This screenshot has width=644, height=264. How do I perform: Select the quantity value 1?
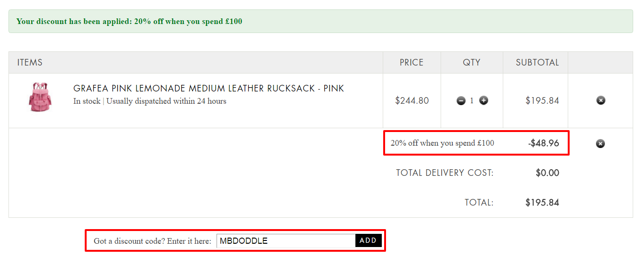pyautogui.click(x=472, y=100)
